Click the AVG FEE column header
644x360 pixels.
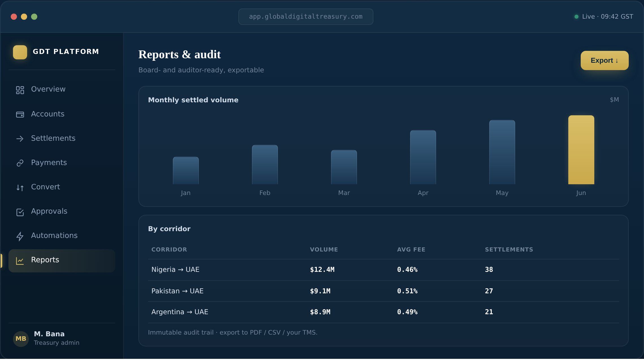(411, 250)
